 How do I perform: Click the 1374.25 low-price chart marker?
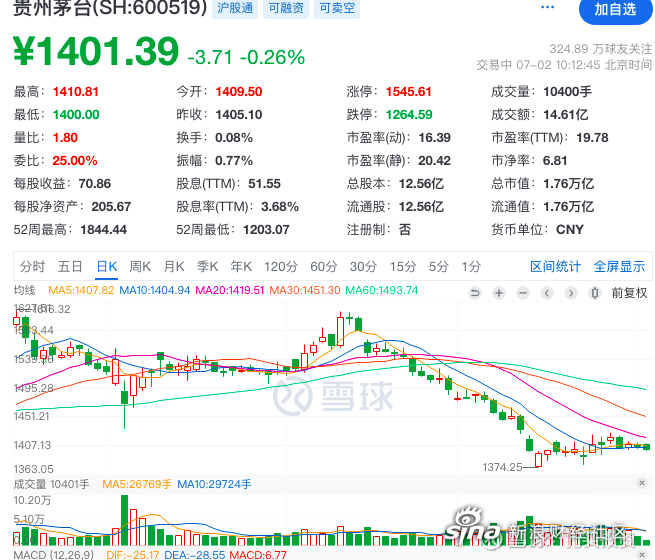point(503,467)
